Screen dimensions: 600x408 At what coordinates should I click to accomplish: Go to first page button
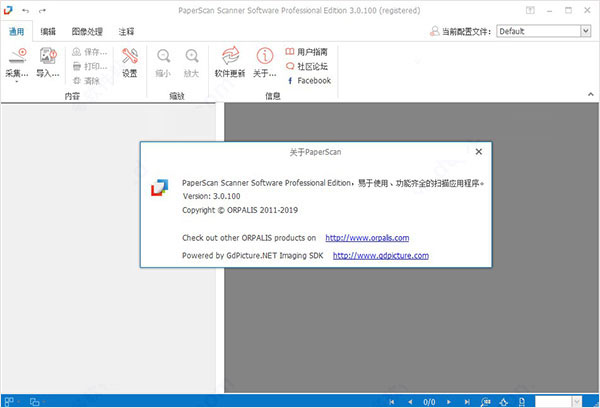[391, 402]
